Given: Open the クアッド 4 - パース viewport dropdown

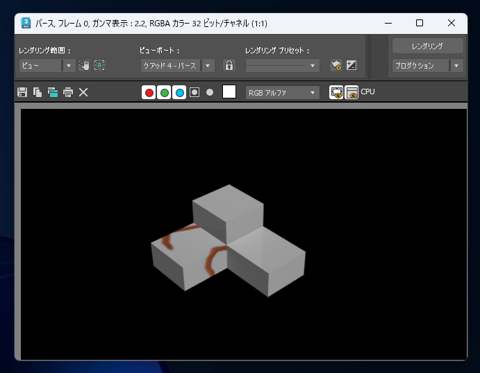Looking at the screenshot, I should [x=177, y=65].
